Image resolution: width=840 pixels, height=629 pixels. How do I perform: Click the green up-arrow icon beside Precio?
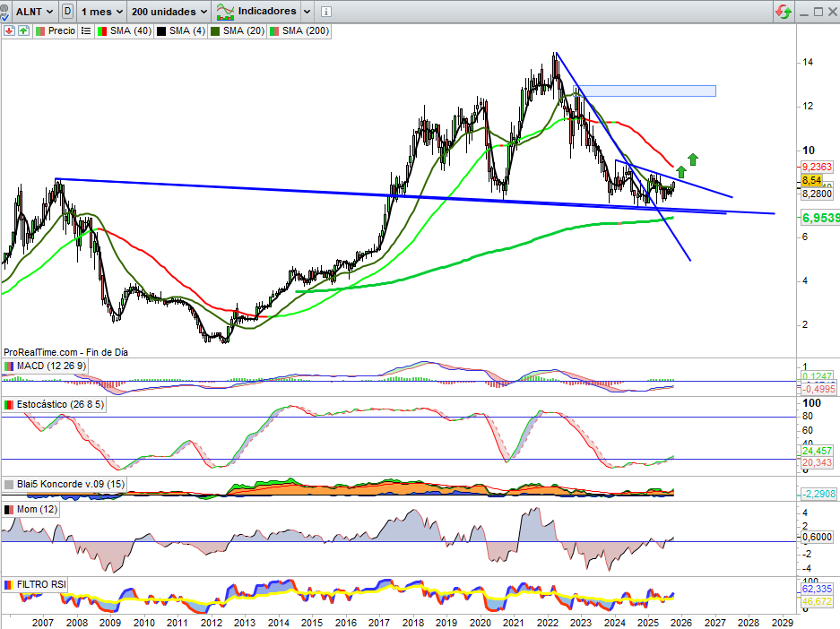click(22, 30)
